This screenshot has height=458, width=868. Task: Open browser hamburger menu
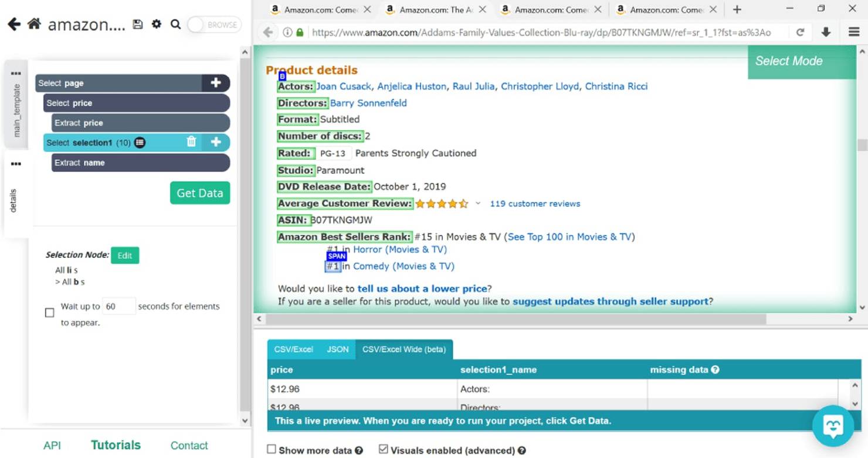click(854, 32)
